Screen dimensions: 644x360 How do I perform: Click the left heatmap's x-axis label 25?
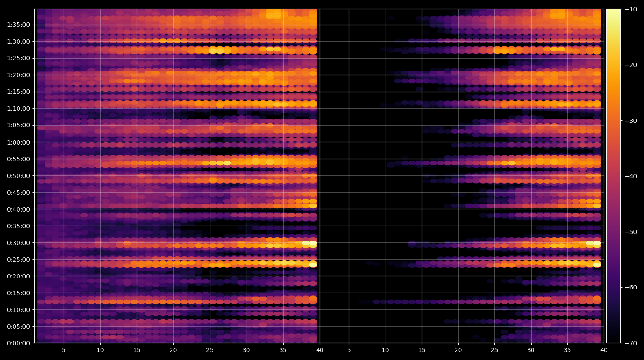[210, 350]
